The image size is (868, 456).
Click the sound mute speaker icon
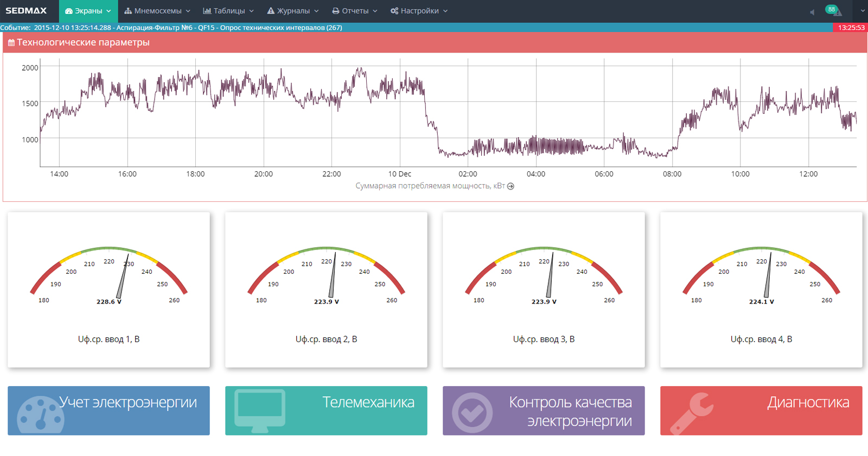pyautogui.click(x=812, y=12)
